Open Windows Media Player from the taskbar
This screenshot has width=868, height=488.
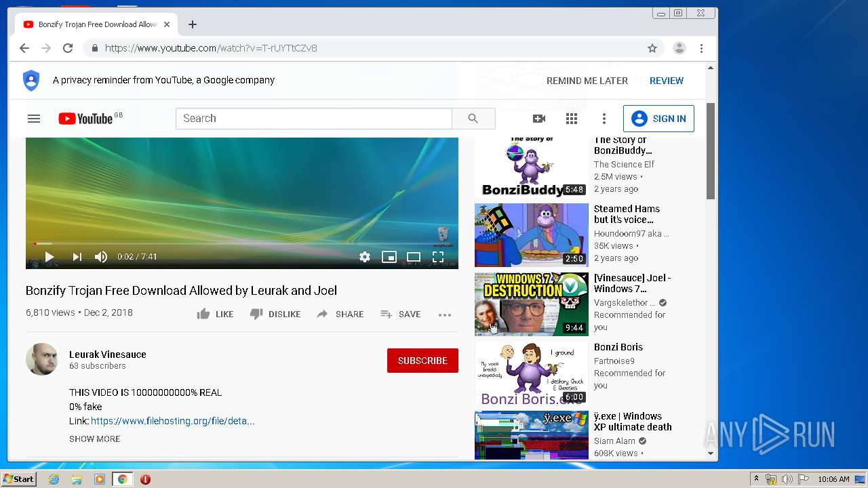pos(100,479)
